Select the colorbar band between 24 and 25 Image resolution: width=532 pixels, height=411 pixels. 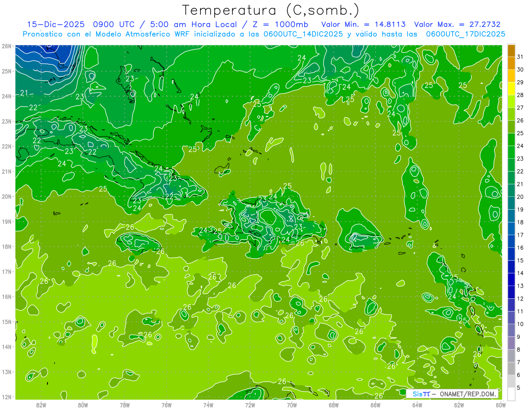coord(511,139)
